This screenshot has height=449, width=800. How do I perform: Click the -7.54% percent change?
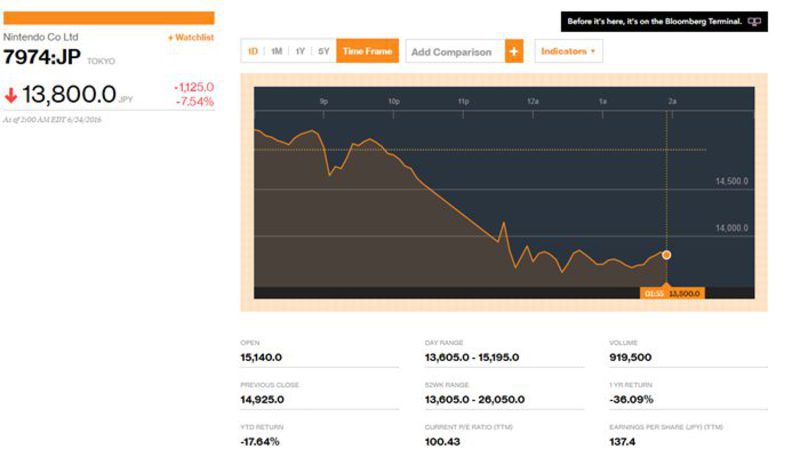click(194, 102)
